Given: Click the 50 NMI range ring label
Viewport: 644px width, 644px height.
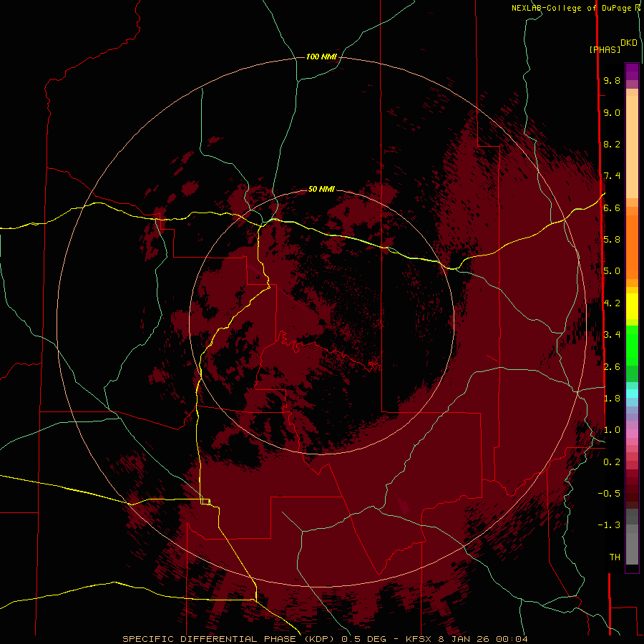Looking at the screenshot, I should tap(321, 189).
